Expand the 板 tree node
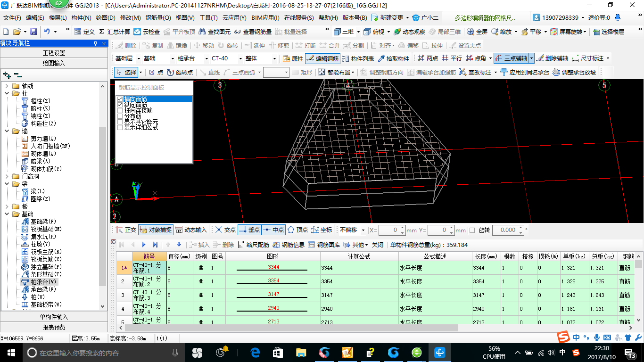This screenshot has height=362, width=644. [7, 206]
